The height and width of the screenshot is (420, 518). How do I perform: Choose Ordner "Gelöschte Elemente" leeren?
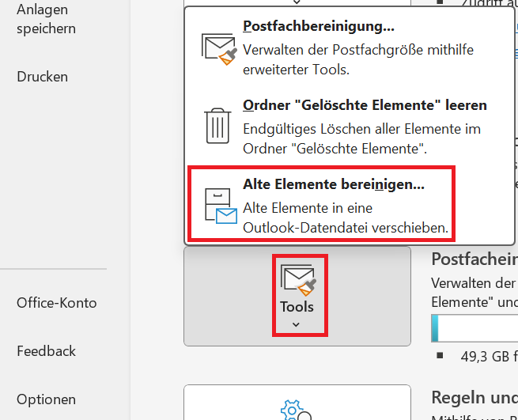[349, 127]
